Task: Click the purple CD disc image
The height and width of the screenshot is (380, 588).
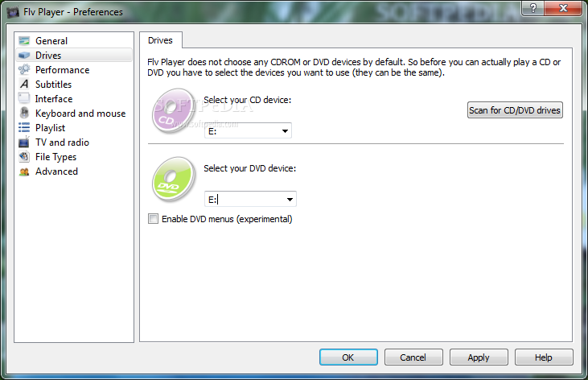Action: click(x=174, y=111)
